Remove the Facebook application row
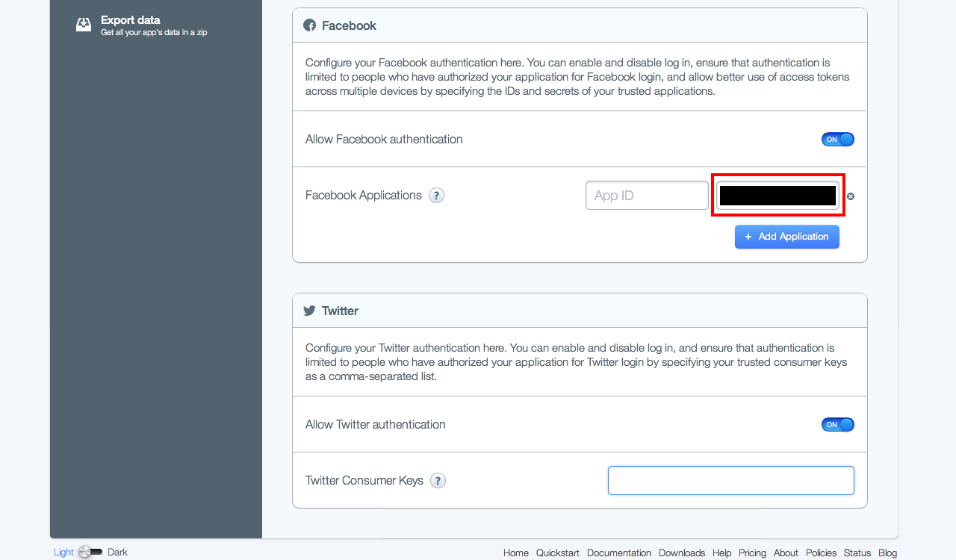956x560 pixels. point(851,196)
